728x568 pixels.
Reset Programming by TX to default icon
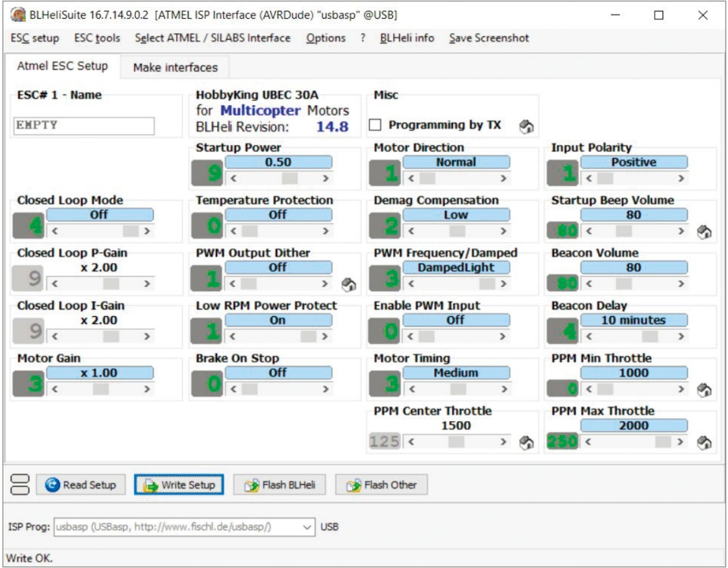pos(526,126)
